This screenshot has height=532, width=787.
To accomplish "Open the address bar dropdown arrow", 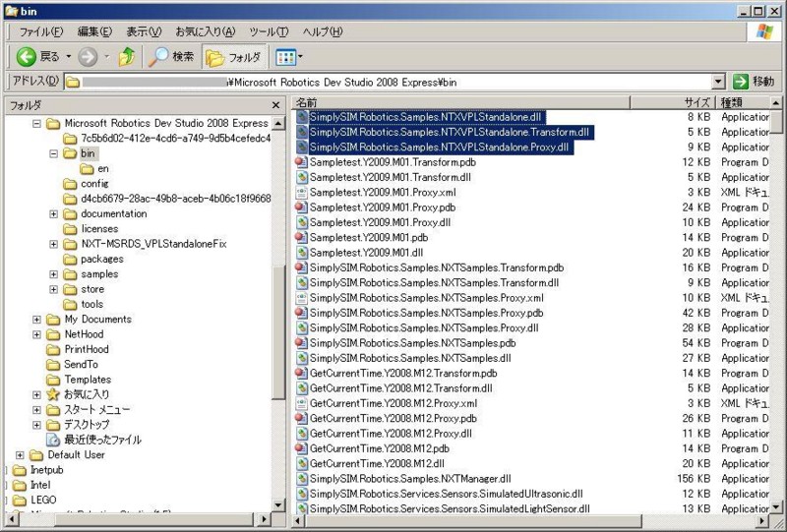I will coord(718,82).
